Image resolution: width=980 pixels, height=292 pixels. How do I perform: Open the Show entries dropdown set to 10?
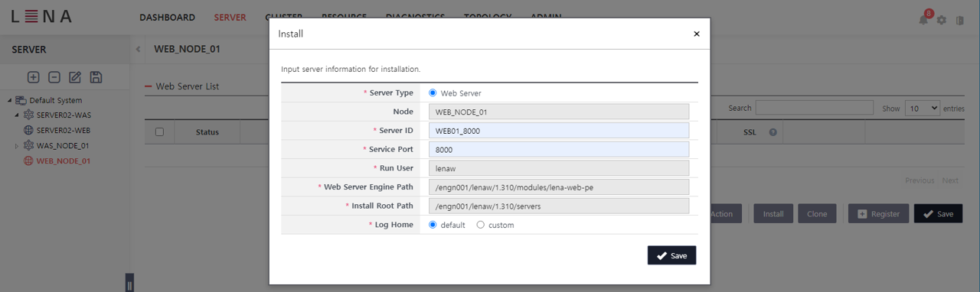(x=922, y=108)
